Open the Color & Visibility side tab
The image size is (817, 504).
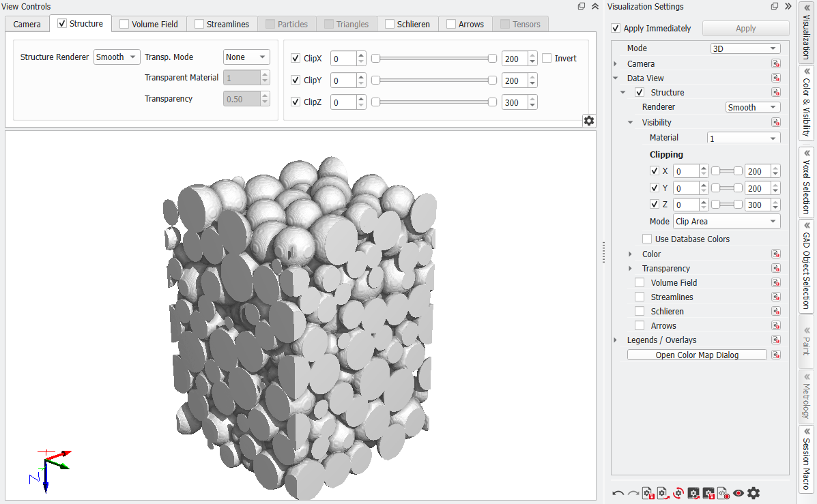click(806, 103)
